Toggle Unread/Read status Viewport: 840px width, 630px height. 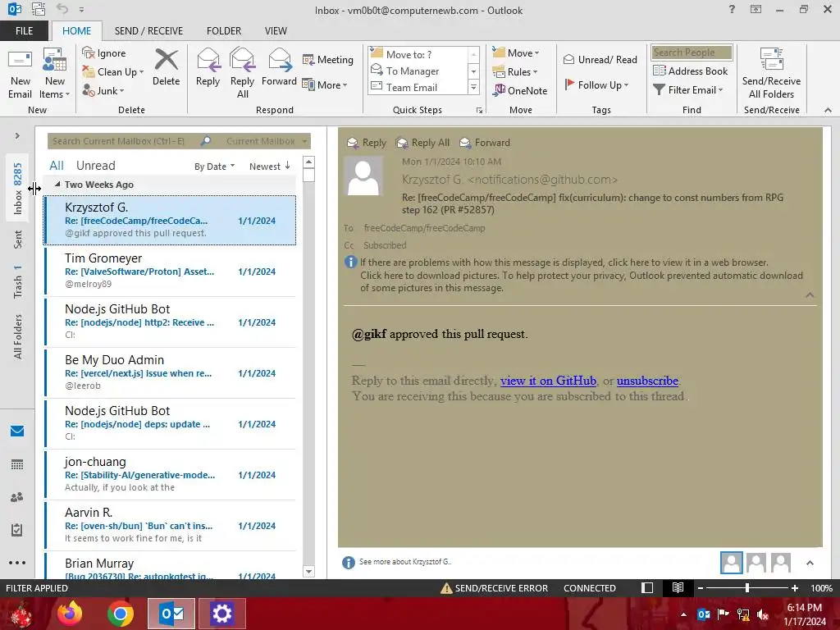pos(600,59)
